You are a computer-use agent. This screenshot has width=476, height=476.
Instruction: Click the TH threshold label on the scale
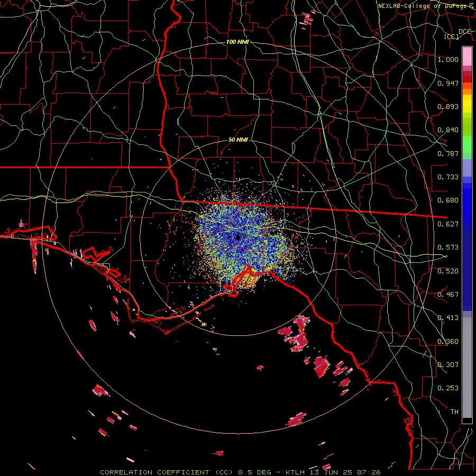coord(454,412)
